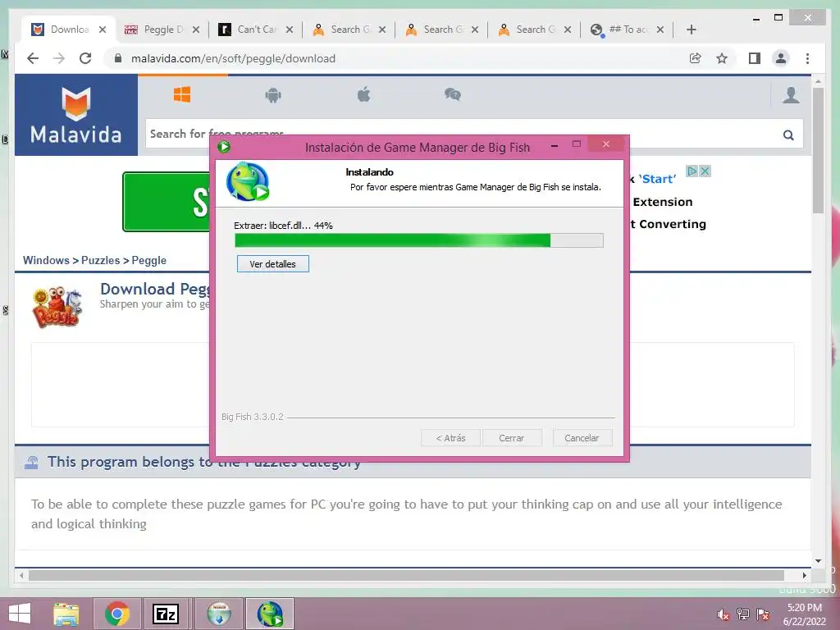Click Chrome's forward arrow
Viewport: 840px width, 630px height.
pyautogui.click(x=59, y=58)
